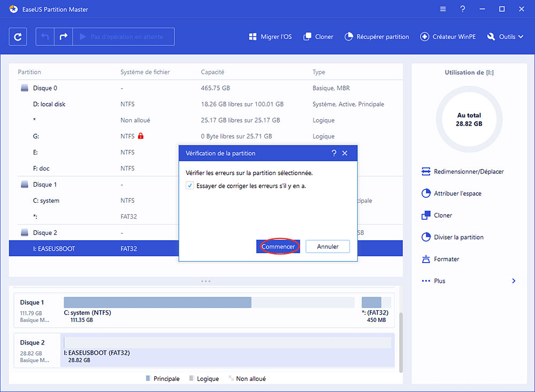Click the Créateur WinPE plus icon

pyautogui.click(x=424, y=36)
